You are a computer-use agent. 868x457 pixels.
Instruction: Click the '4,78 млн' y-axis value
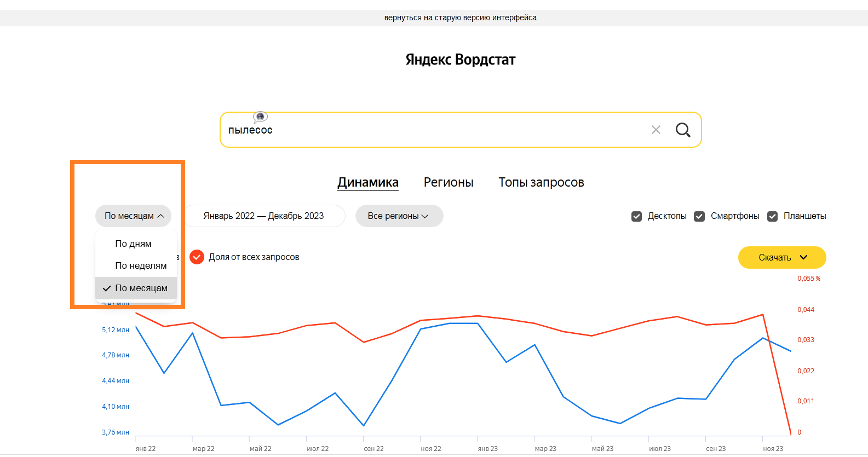(x=116, y=355)
